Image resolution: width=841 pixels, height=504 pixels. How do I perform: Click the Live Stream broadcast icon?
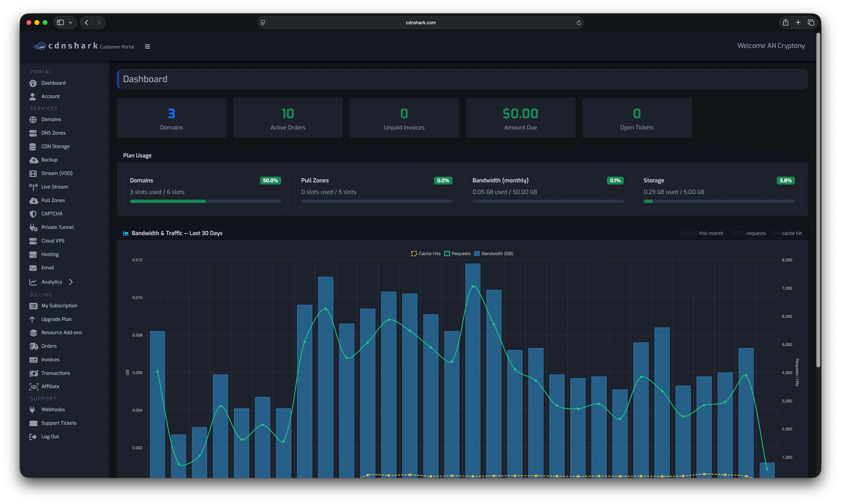[33, 187]
